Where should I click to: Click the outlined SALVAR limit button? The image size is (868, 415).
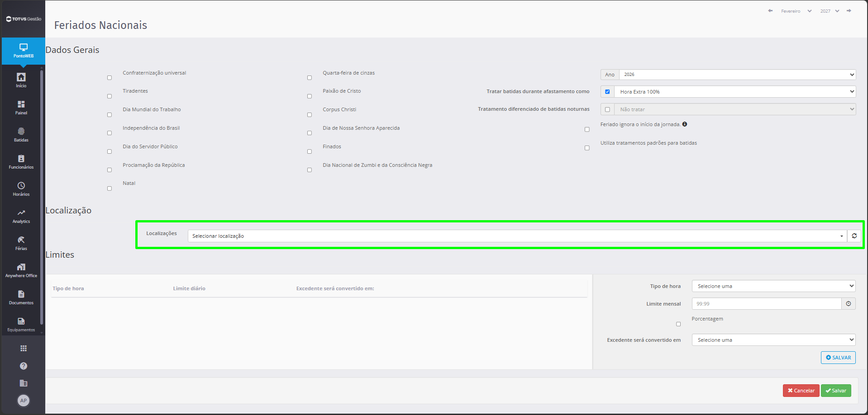pos(838,358)
